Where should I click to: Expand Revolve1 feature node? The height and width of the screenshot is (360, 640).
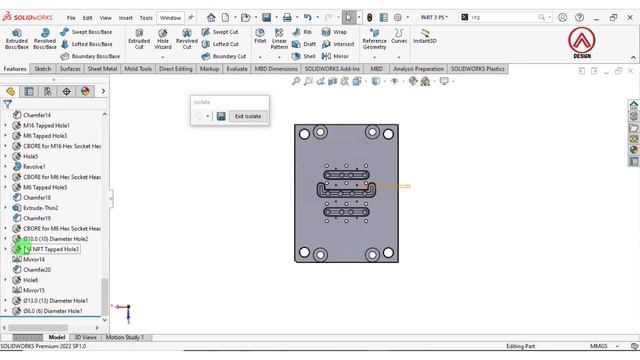pos(5,167)
